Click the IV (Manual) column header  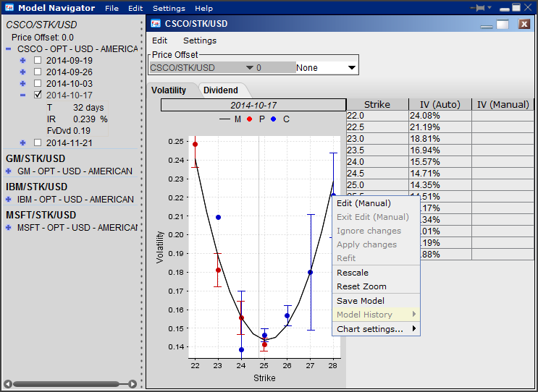click(x=503, y=104)
